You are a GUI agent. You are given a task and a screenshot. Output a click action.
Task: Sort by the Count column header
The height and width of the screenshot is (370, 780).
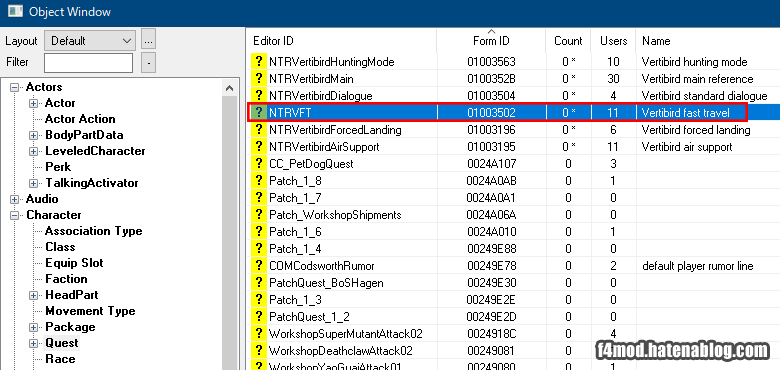pyautogui.click(x=568, y=41)
